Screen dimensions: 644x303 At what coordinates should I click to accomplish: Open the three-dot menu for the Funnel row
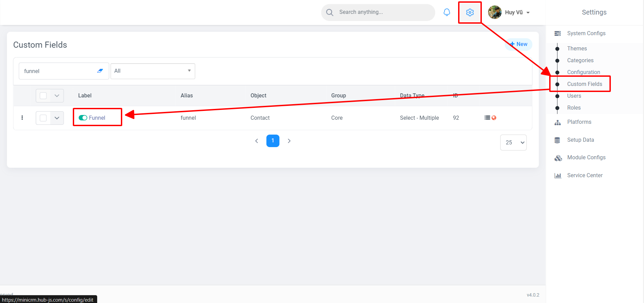[22, 118]
